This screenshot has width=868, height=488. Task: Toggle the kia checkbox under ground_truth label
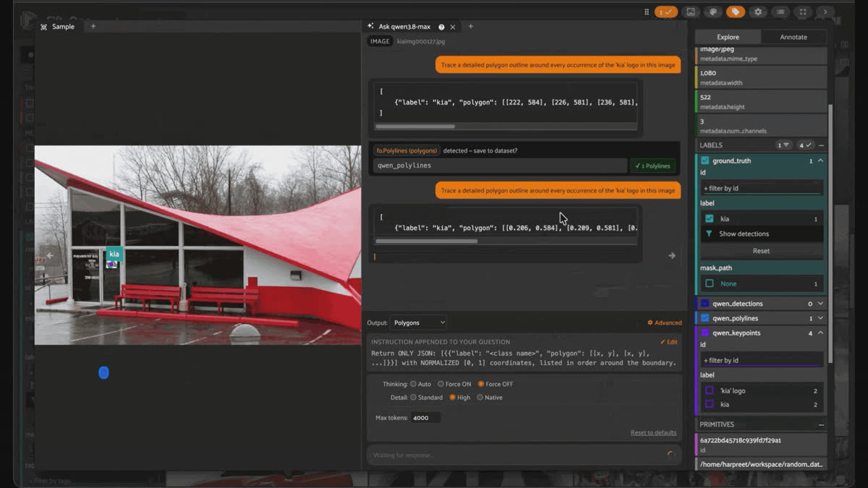[710, 218]
